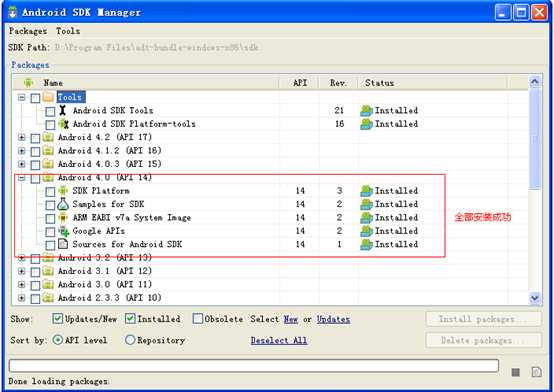The height and width of the screenshot is (392, 554).
Task: Click the Android 4.1.2 (API 16) folder icon
Action: pos(48,151)
